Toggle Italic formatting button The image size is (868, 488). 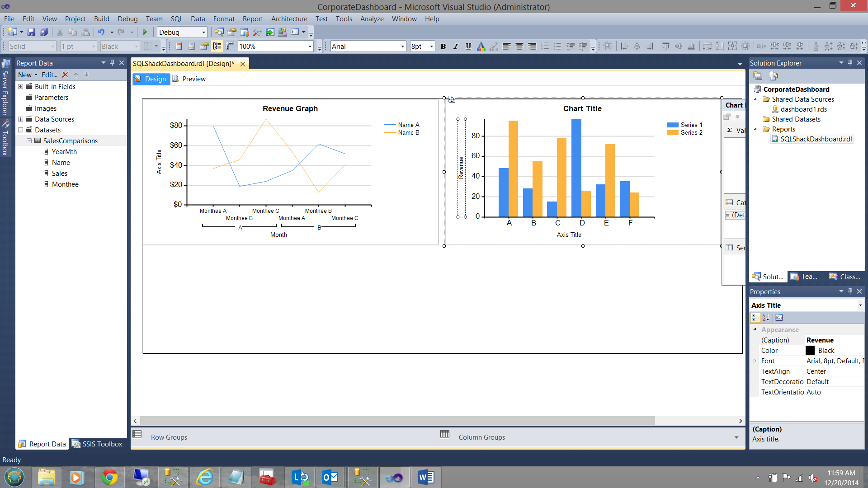tap(456, 46)
